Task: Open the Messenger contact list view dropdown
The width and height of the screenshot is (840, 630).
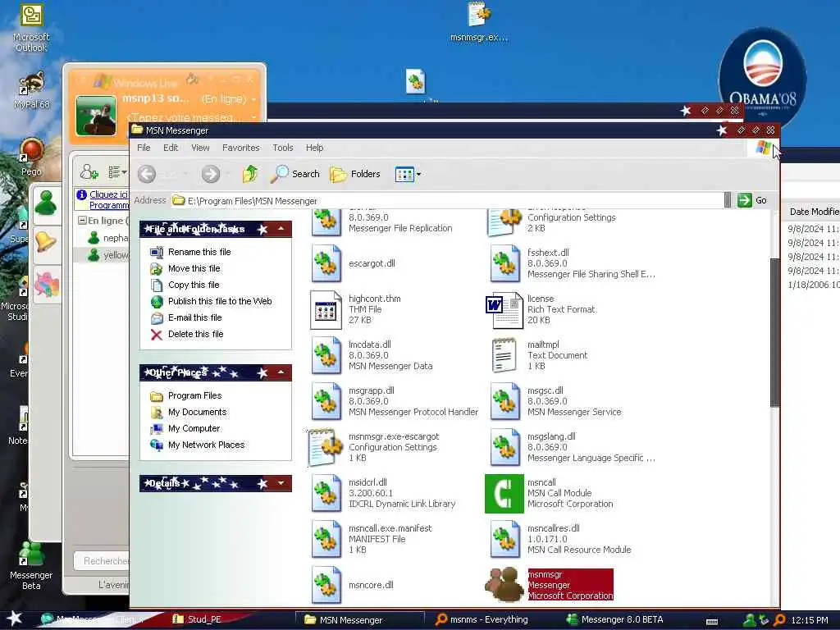Action: (117, 172)
